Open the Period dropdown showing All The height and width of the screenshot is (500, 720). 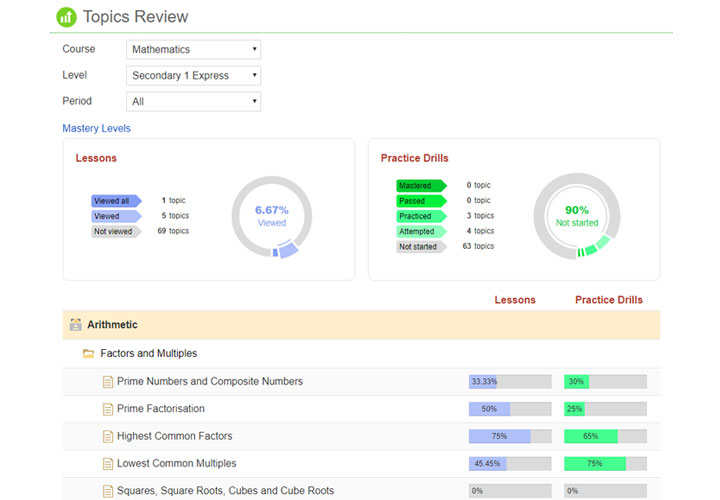click(x=194, y=101)
